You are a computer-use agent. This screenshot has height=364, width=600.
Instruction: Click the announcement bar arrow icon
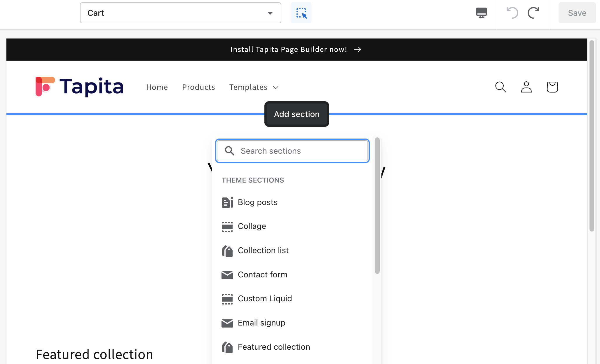357,50
